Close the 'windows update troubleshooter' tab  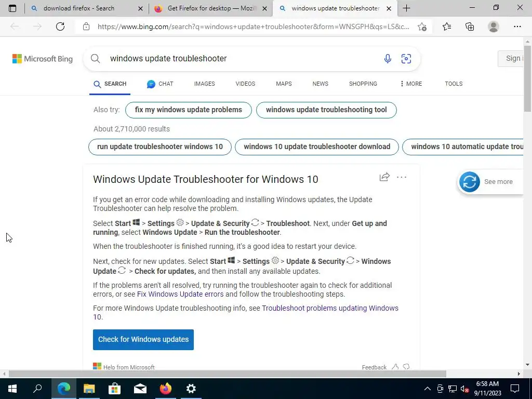click(x=389, y=8)
